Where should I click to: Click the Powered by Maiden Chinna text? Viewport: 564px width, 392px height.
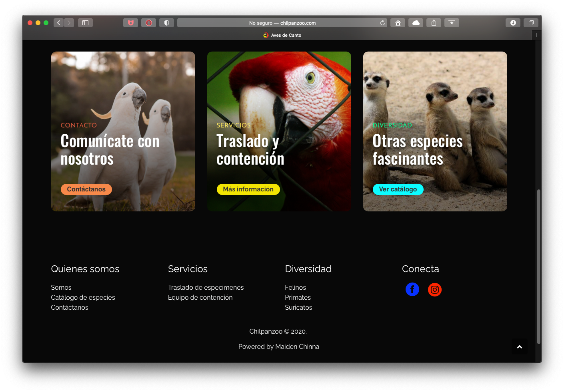(x=279, y=346)
